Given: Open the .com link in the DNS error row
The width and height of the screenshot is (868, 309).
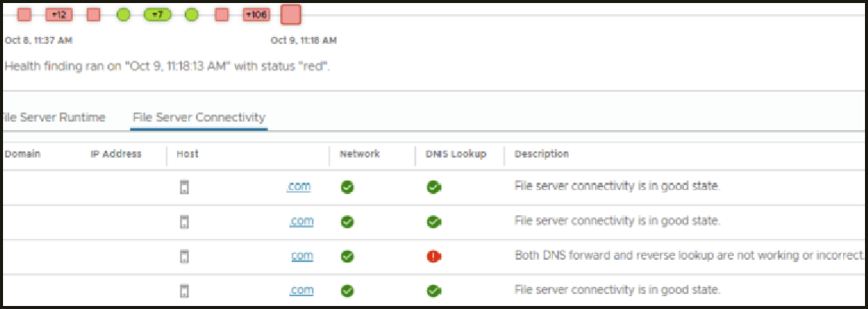Looking at the screenshot, I should click(x=302, y=256).
